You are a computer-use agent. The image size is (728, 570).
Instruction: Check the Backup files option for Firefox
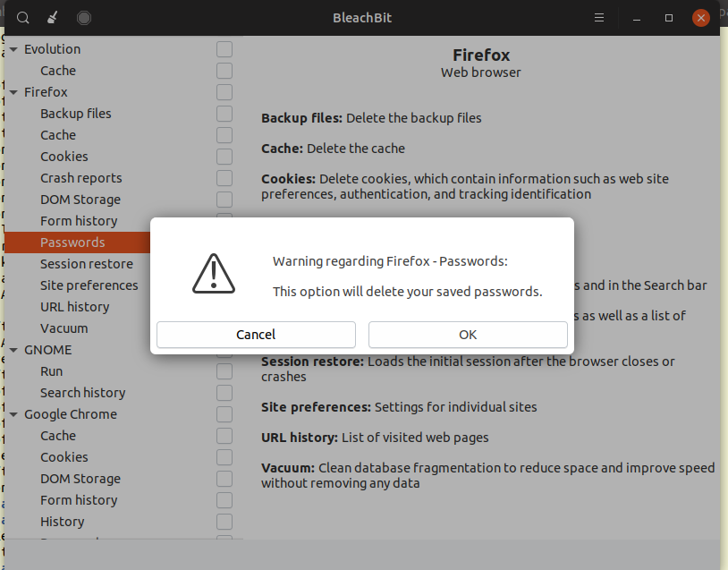(224, 114)
